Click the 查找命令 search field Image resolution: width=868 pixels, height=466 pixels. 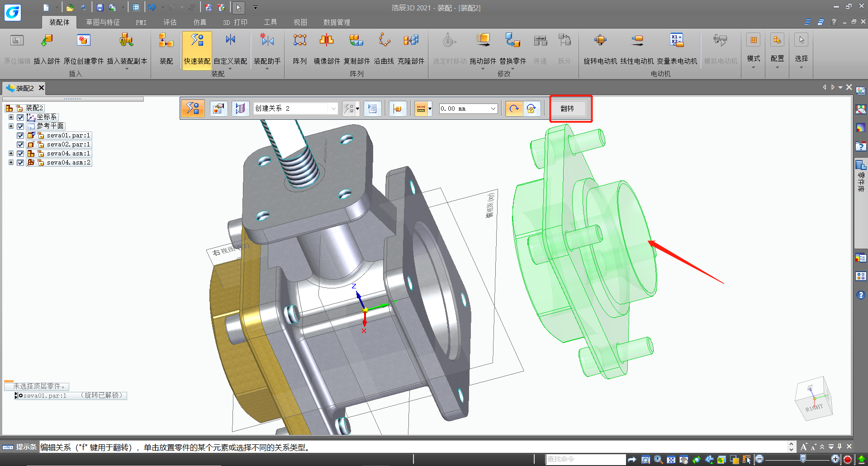586,459
